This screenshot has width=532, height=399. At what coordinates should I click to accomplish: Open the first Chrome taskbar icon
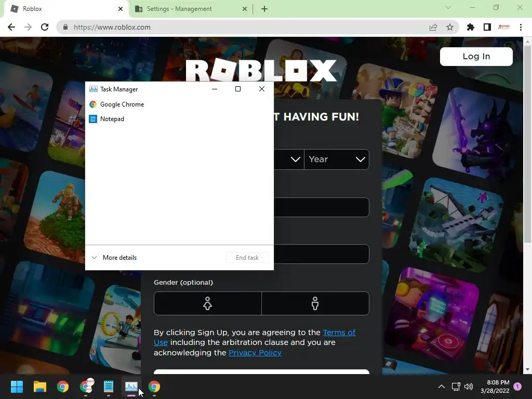point(63,387)
